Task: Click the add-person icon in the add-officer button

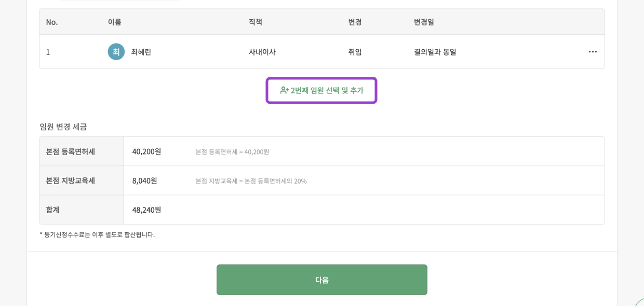Action: [x=284, y=90]
